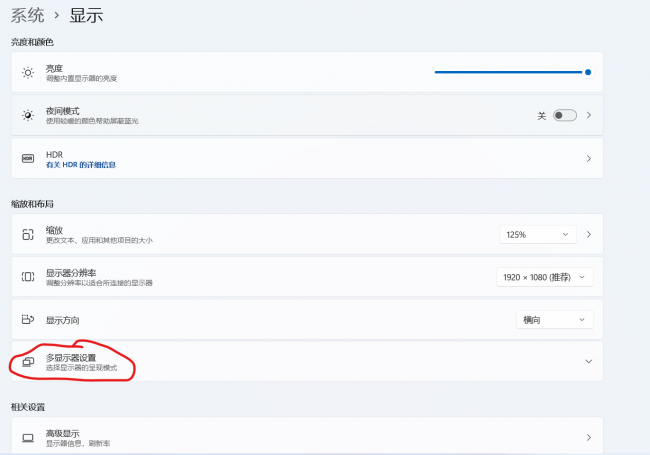Click the 缩放和布局 section heading
Viewport: 650px width, 455px height.
tap(32, 204)
